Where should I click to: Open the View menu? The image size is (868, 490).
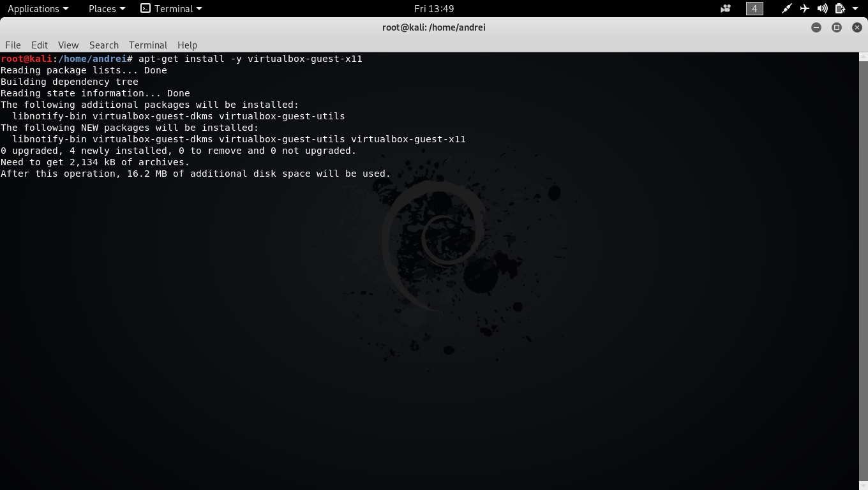[68, 45]
